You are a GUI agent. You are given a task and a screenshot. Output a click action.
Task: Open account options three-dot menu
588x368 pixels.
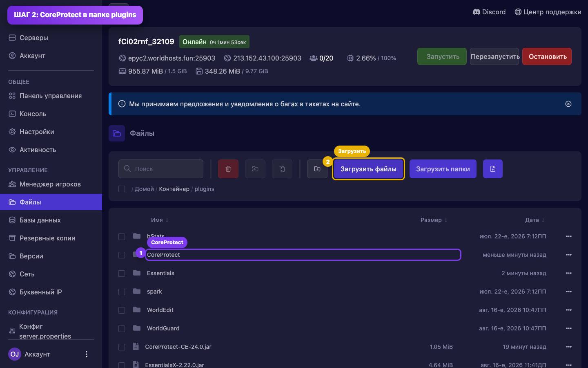(86, 354)
